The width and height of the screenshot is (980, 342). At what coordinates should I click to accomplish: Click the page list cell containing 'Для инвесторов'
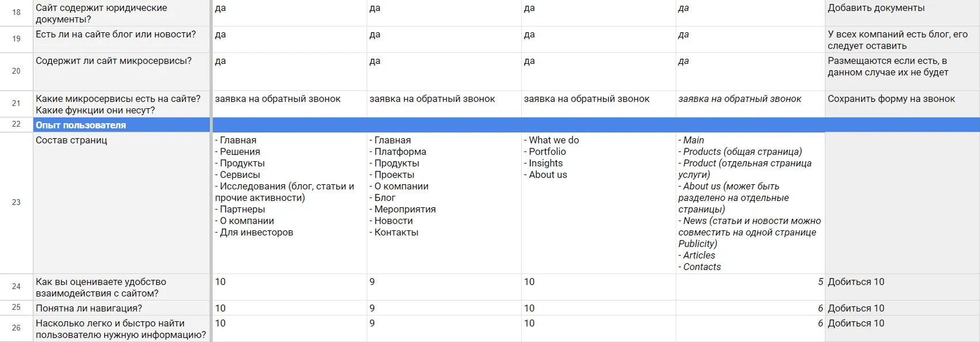[289, 203]
